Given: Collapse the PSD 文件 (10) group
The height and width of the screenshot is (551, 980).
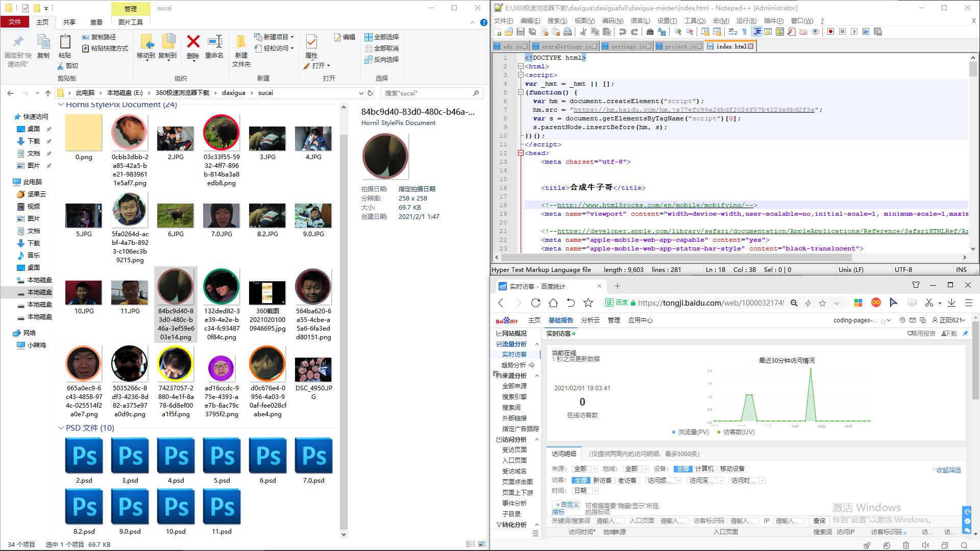Looking at the screenshot, I should (x=61, y=428).
